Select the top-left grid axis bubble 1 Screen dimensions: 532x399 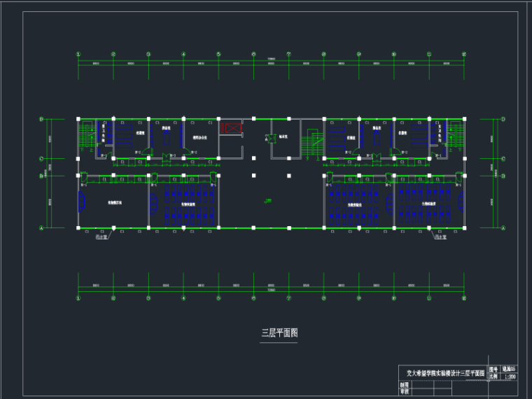click(78, 53)
